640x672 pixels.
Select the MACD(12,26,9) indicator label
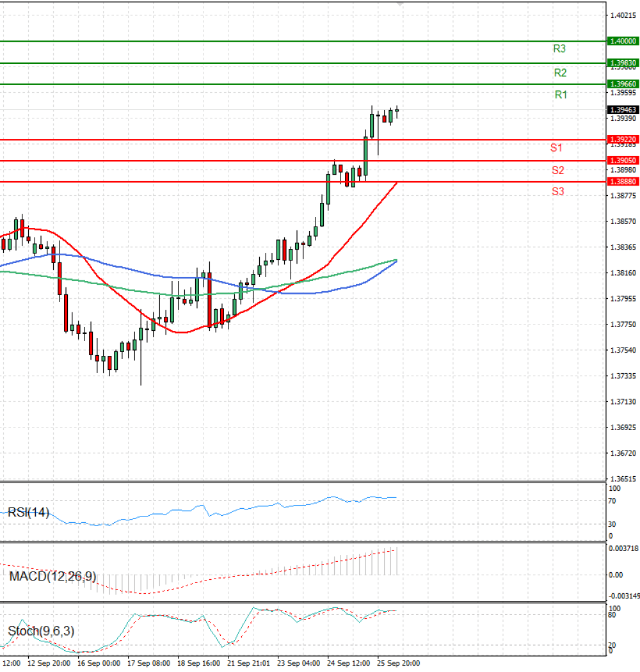[52, 577]
